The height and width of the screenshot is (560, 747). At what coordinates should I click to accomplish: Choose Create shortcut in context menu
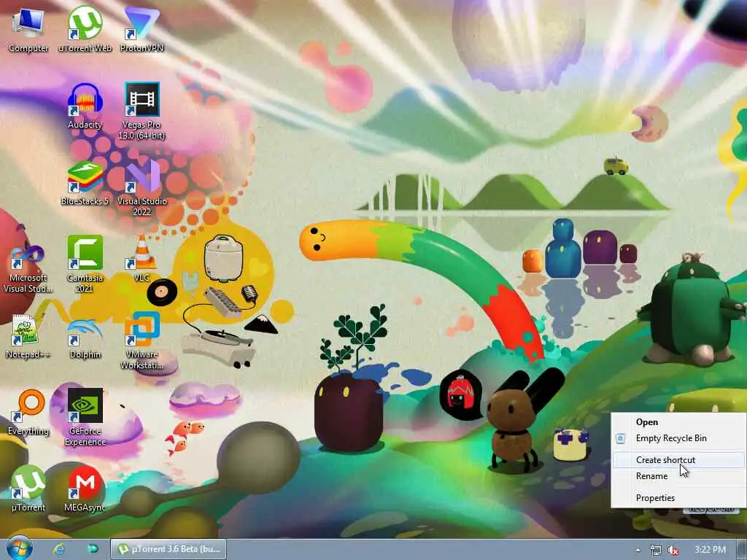click(678, 460)
